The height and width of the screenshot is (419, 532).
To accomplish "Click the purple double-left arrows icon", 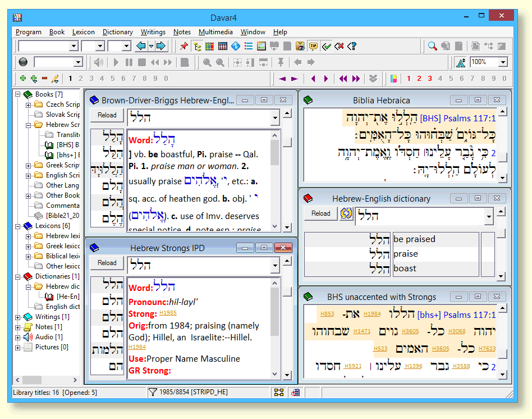I will pyautogui.click(x=343, y=79).
